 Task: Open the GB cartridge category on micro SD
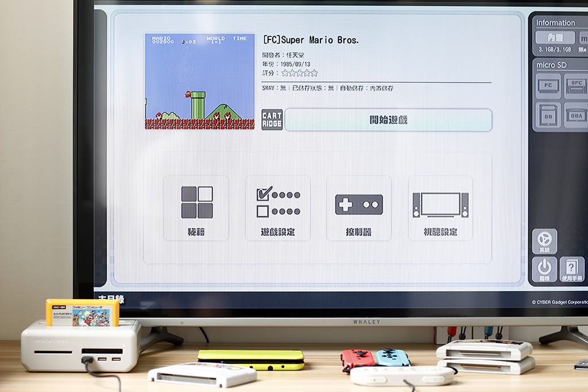(x=548, y=115)
